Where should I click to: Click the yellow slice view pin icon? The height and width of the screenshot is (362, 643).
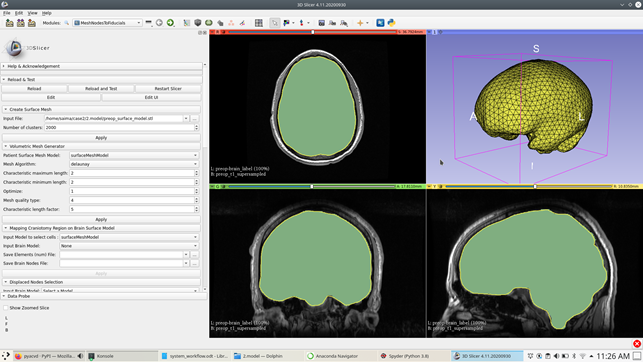click(429, 187)
